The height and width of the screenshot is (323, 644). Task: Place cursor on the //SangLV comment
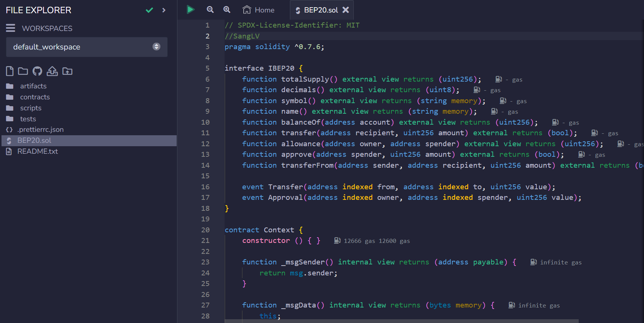[242, 36]
